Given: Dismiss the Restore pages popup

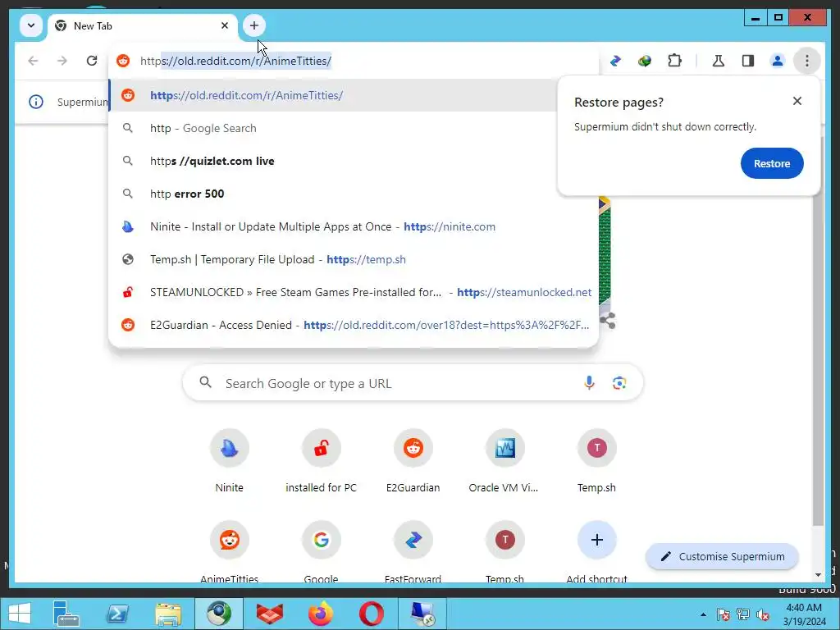Looking at the screenshot, I should pos(797,101).
